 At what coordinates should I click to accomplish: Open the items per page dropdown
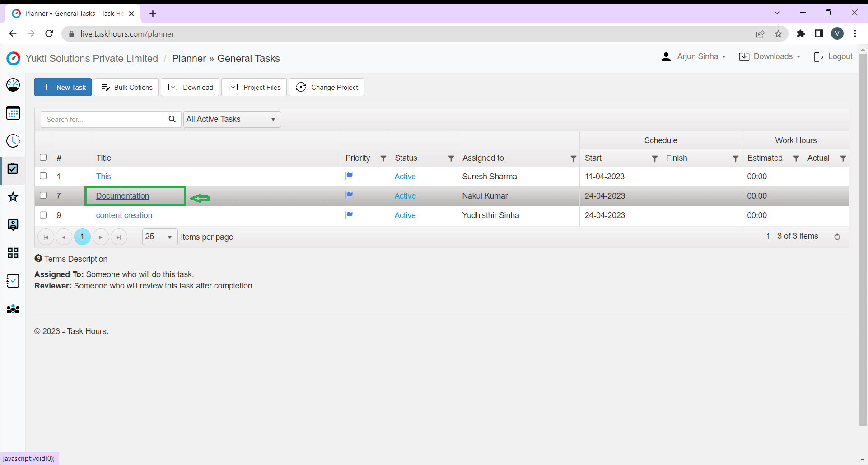160,237
